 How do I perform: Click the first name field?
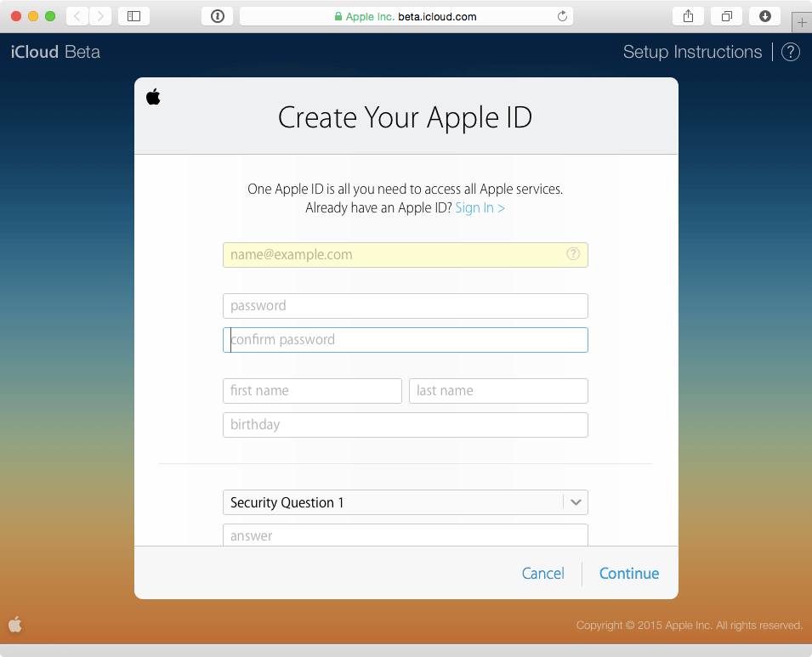tap(312, 390)
